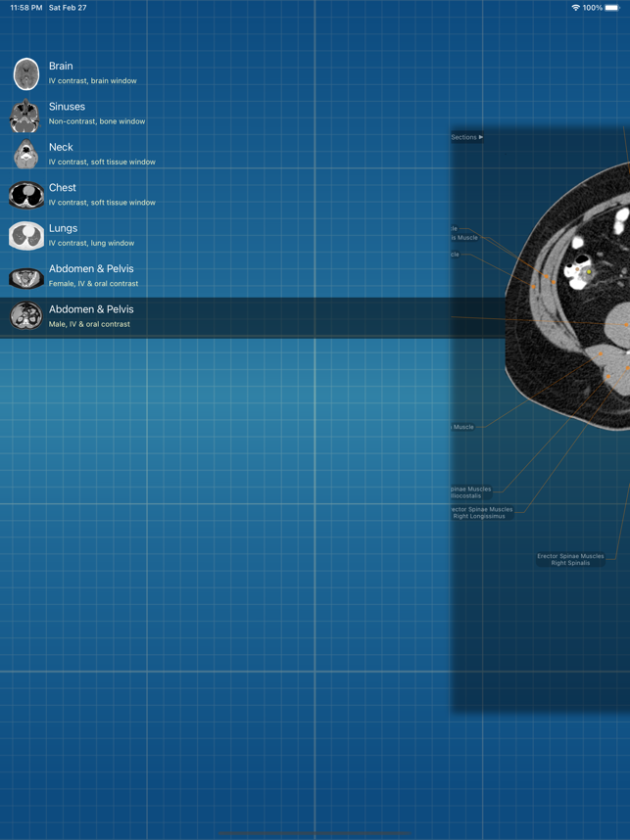Tap the battery status icon
Screen dimensions: 630x840
[612, 8]
